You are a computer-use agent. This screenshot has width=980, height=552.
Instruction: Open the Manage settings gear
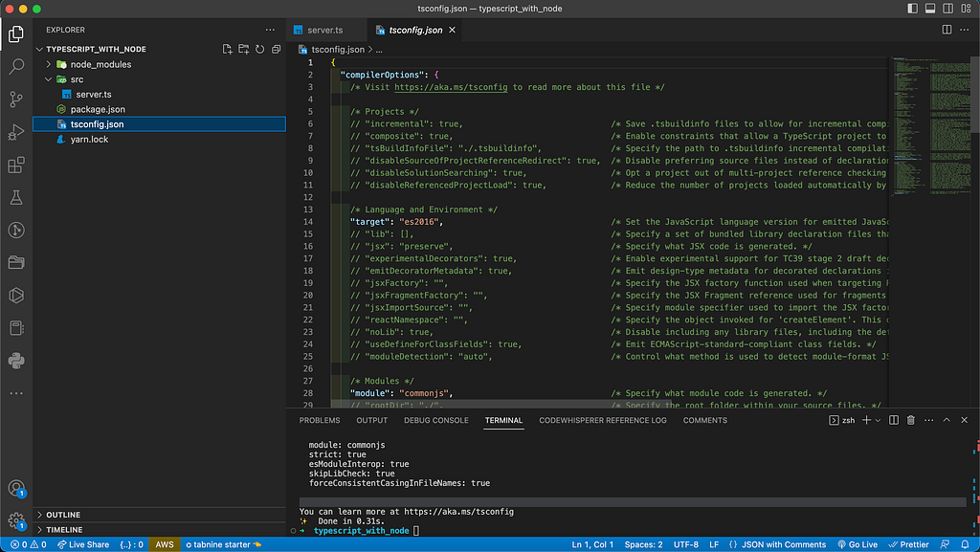point(16,520)
